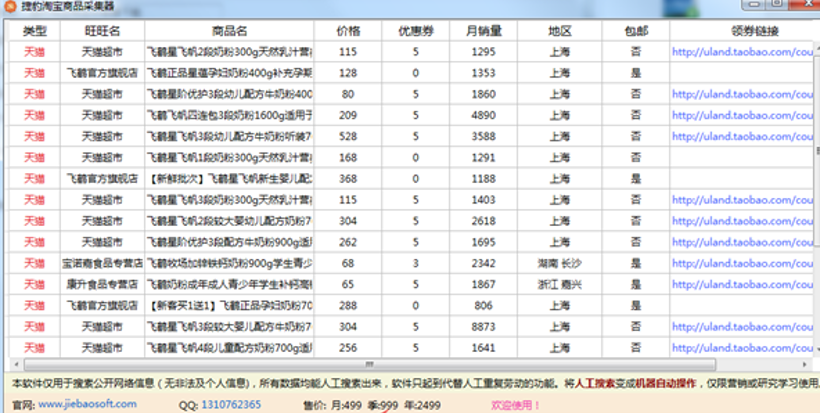Sort by the 价格 column header
The height and width of the screenshot is (413, 820).
pos(348,31)
